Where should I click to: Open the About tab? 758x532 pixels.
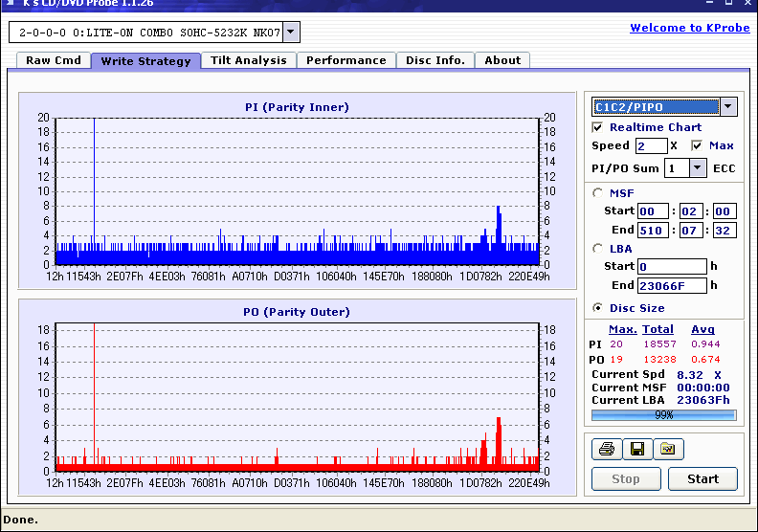pyautogui.click(x=502, y=60)
